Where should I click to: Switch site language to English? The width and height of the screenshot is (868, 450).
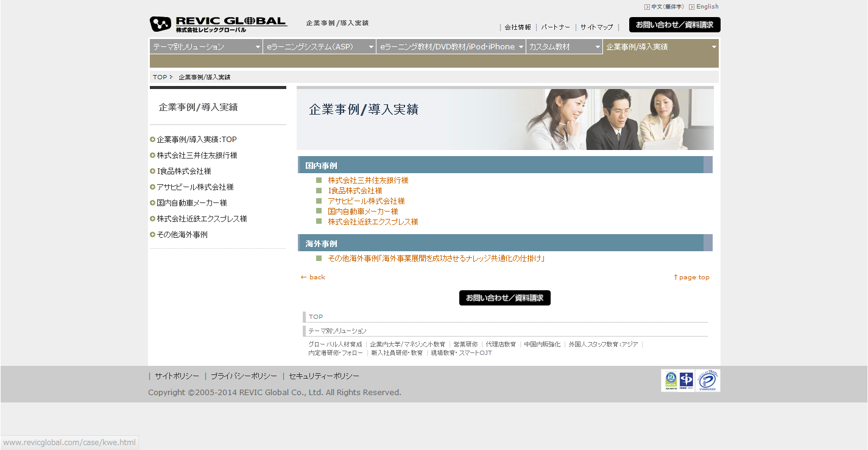point(707,7)
